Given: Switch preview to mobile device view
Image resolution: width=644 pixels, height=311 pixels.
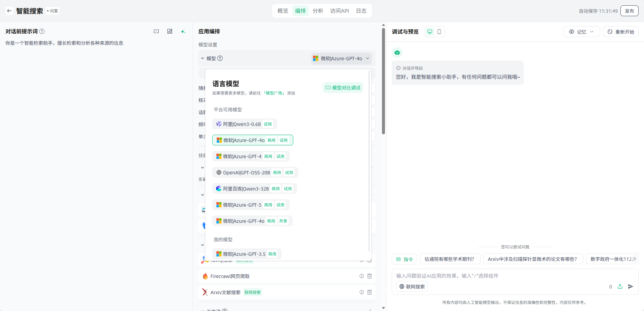Looking at the screenshot, I should point(439,32).
